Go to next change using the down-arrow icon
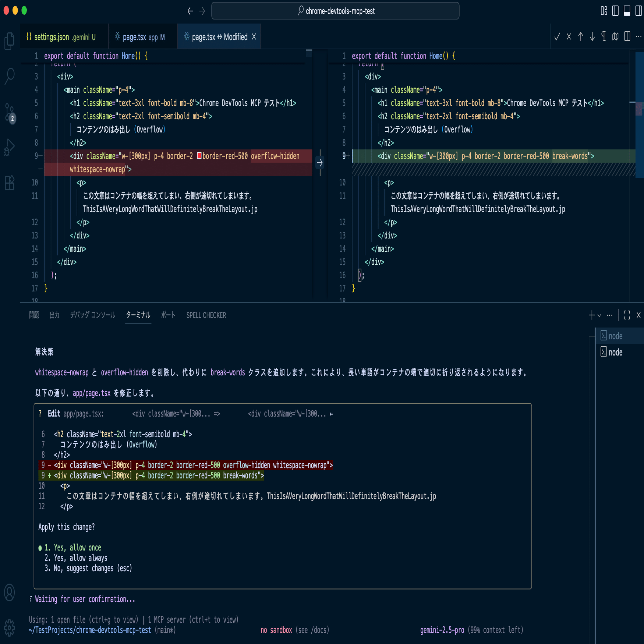 (592, 36)
